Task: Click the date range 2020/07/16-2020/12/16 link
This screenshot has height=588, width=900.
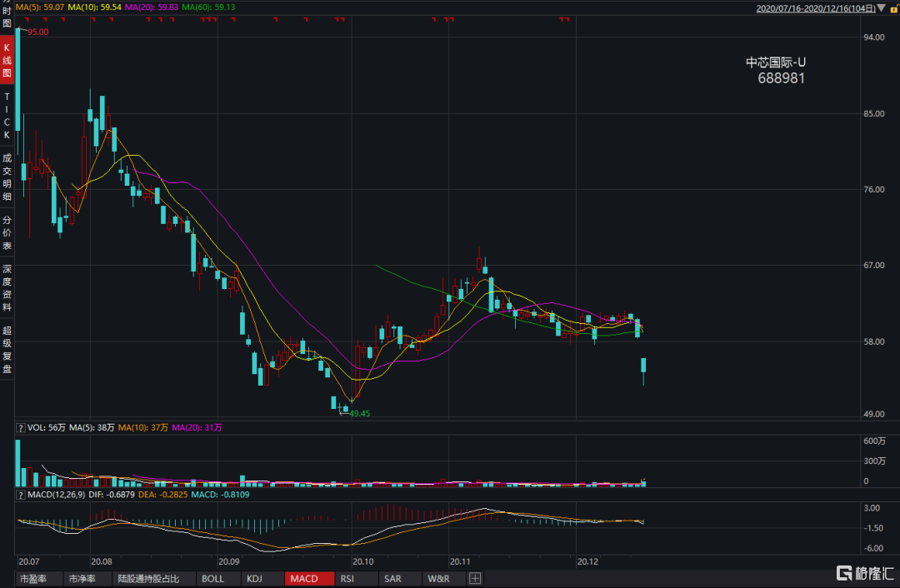Action: pyautogui.click(x=816, y=8)
